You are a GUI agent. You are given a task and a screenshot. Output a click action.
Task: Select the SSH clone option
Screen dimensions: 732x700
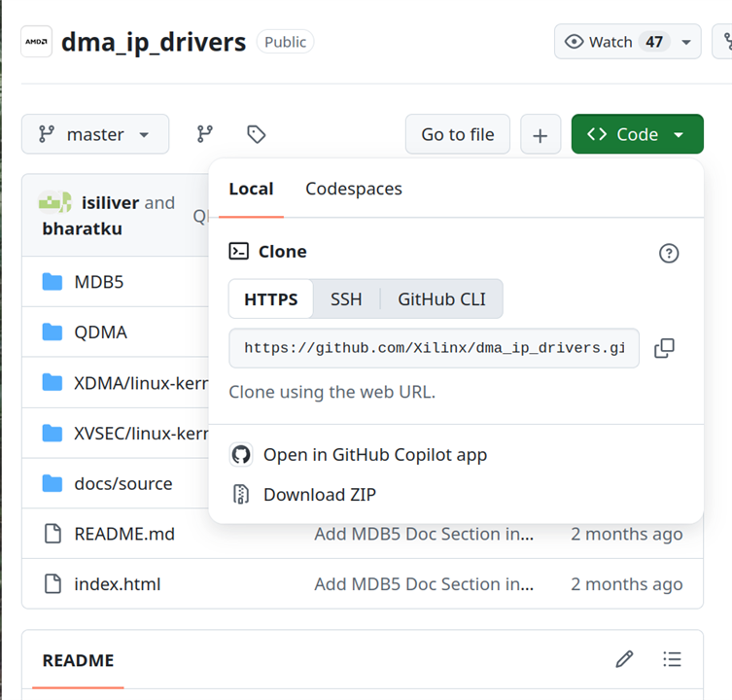pyautogui.click(x=346, y=298)
